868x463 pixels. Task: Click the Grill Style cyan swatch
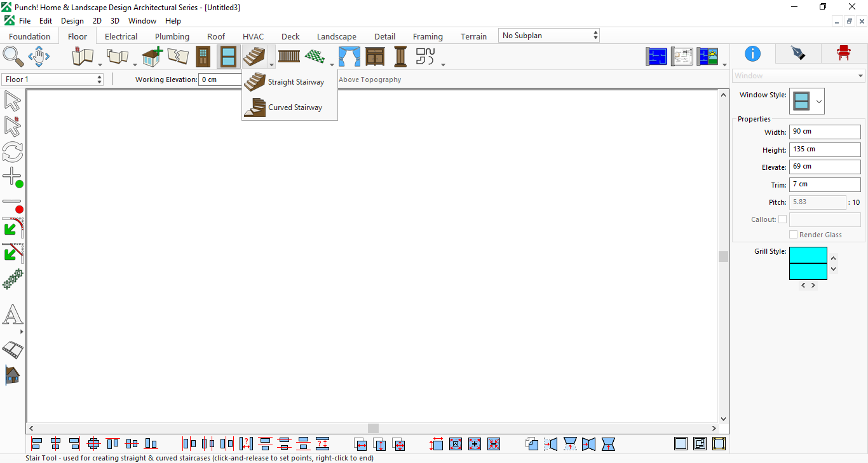point(808,263)
